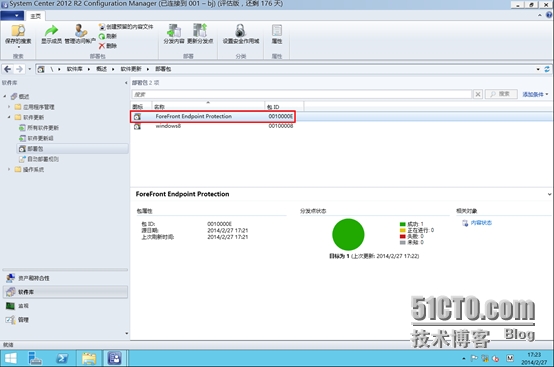The height and width of the screenshot is (367, 554).
Task: Click Update Distribution Points ribbon icon
Action: pyautogui.click(x=200, y=30)
